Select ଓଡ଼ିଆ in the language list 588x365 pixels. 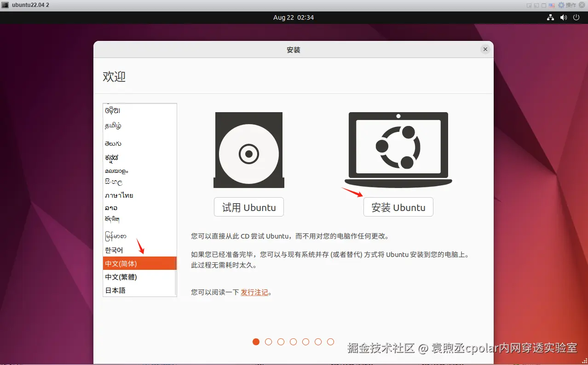(x=140, y=110)
